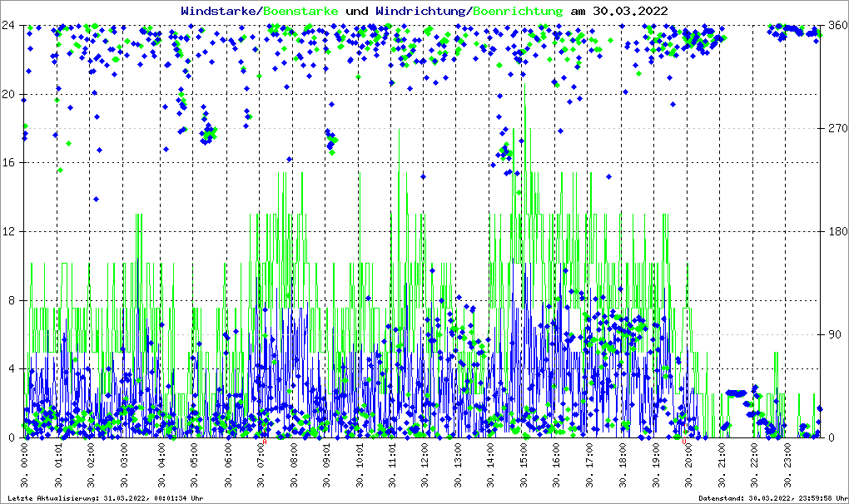Click the '8' label on left axis
Screen dimensions: 849x504
(13, 300)
